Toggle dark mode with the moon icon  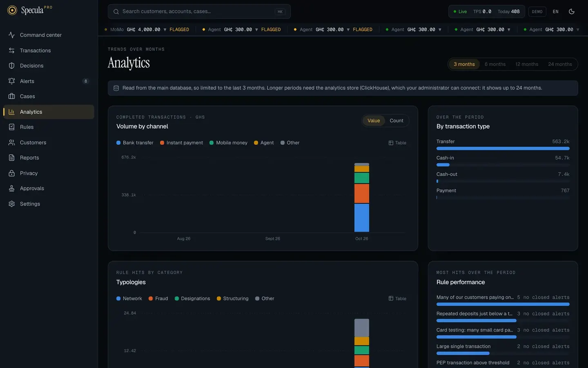pyautogui.click(x=572, y=11)
